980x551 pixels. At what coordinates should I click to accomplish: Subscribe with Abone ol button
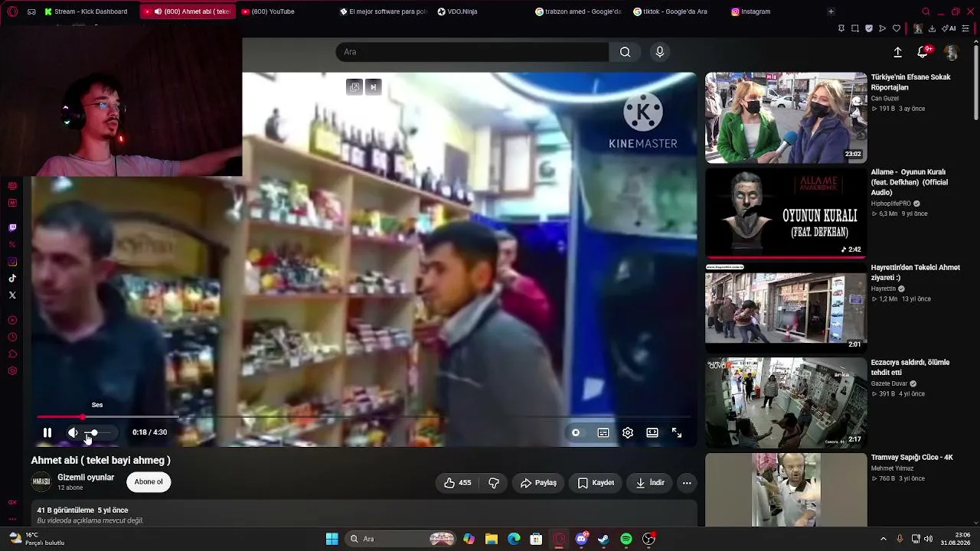tap(149, 482)
